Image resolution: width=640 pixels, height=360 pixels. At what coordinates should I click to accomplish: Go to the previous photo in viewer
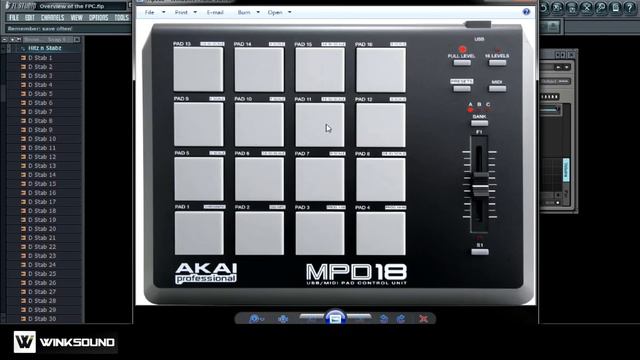click(x=312, y=318)
